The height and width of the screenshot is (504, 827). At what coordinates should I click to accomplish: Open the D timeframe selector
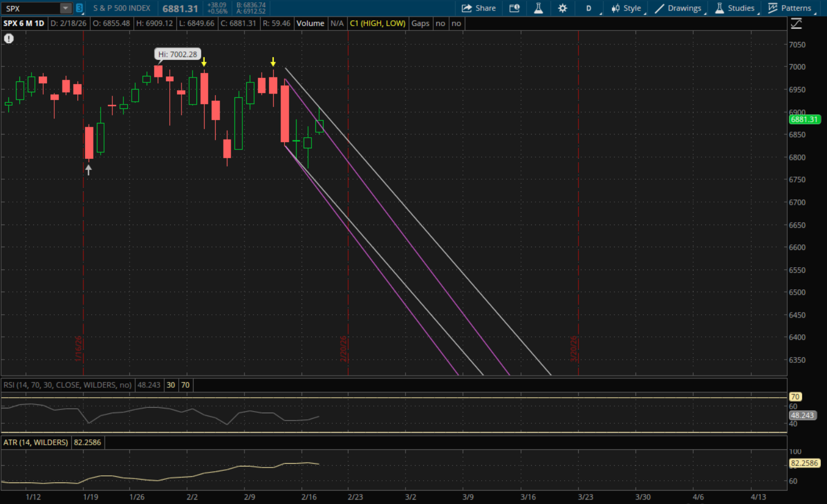click(589, 8)
